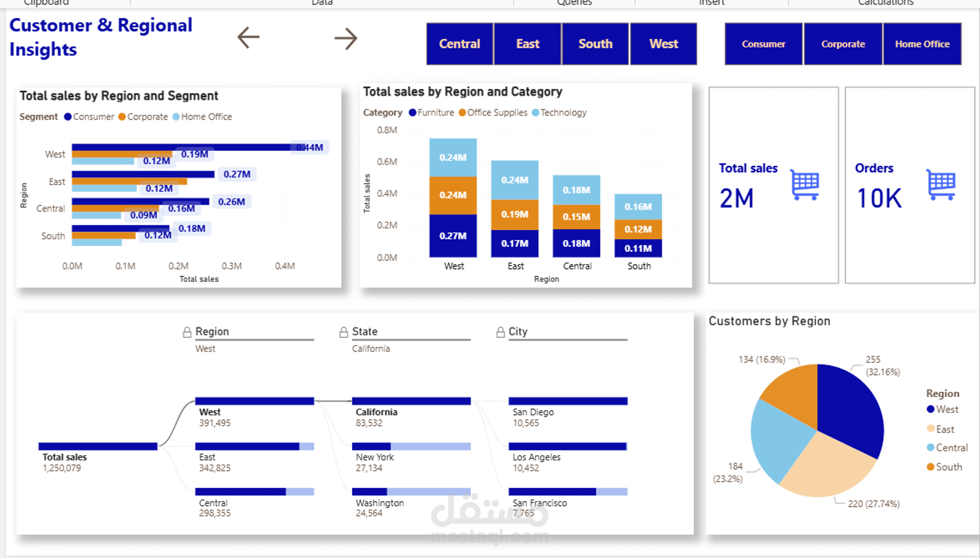Screen dimensions: 980x558
Task: Expand the San Diego city node
Action: pos(568,401)
